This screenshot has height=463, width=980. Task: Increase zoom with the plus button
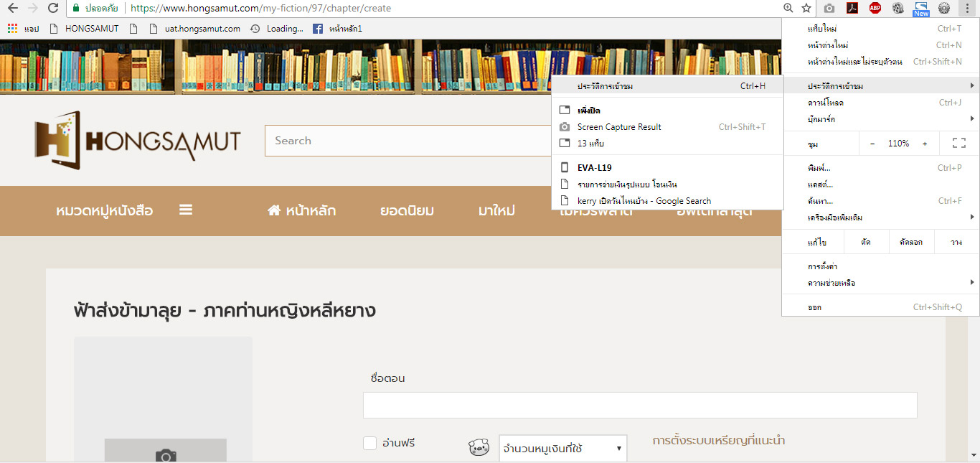[924, 144]
